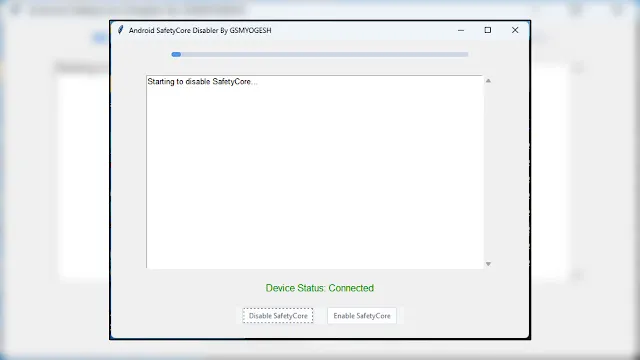Image resolution: width=640 pixels, height=360 pixels.
Task: Click the Disable SafetyCore button
Action: click(x=278, y=316)
